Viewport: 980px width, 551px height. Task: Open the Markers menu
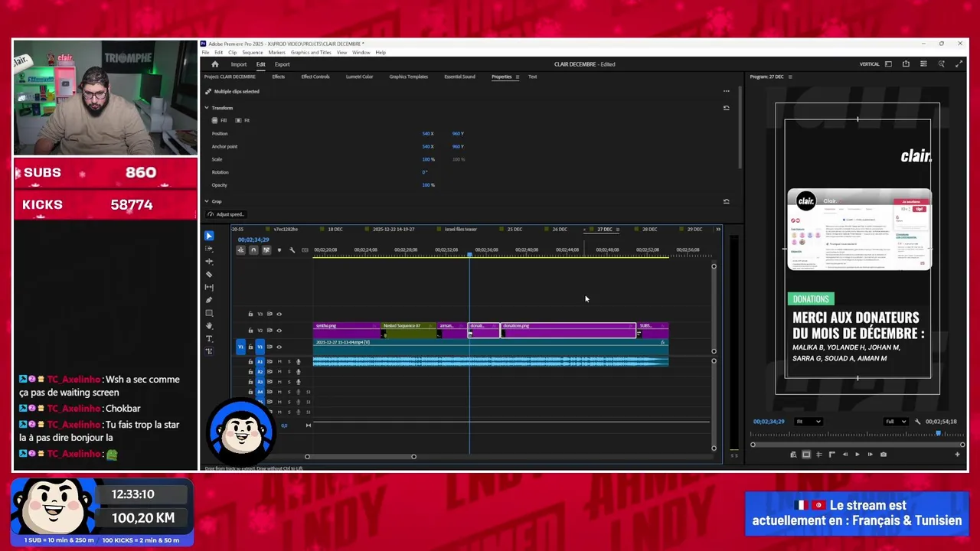point(276,53)
